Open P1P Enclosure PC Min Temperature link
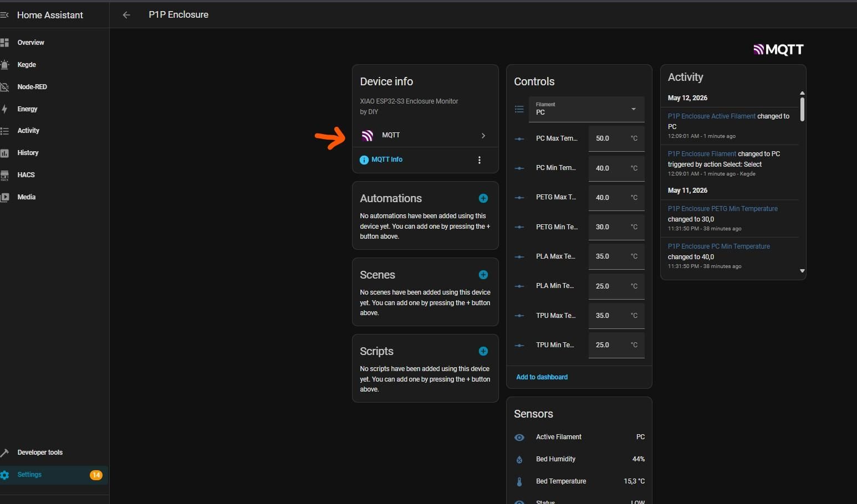The width and height of the screenshot is (857, 504). pos(719,246)
